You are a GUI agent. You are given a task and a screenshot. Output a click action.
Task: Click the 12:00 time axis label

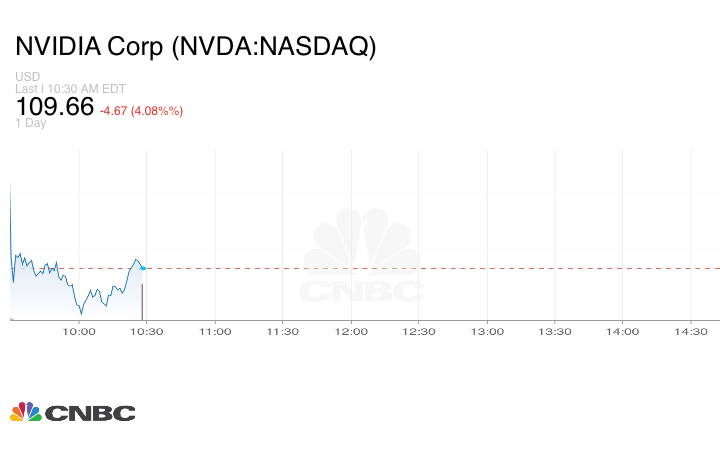pos(351,331)
